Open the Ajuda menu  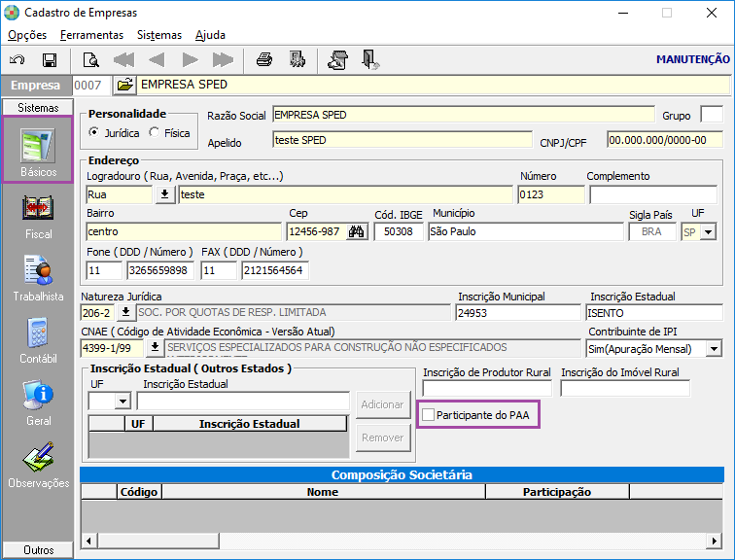[210, 35]
